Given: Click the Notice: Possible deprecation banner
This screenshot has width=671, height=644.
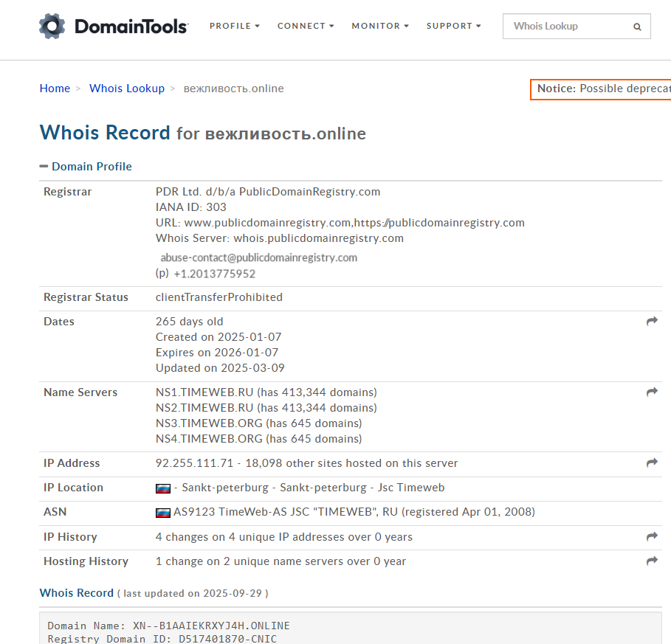Looking at the screenshot, I should tap(601, 89).
